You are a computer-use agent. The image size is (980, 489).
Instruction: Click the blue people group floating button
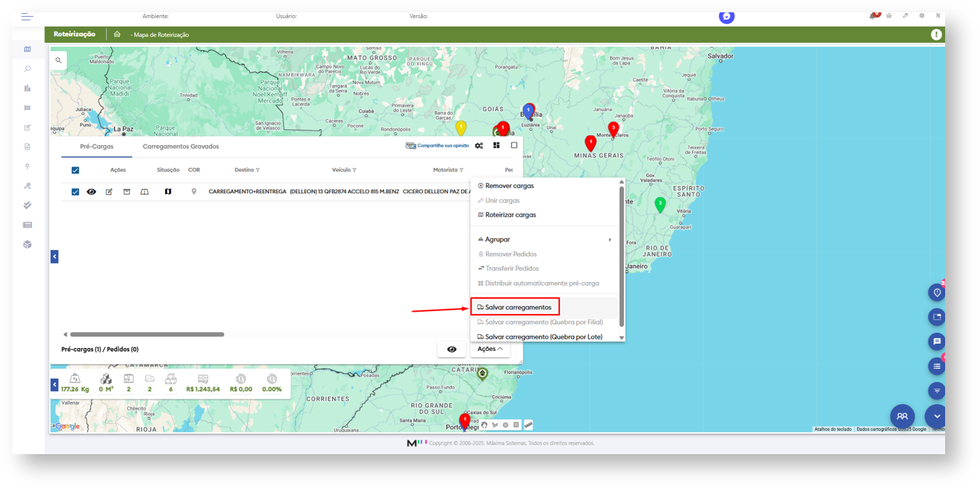pos(902,416)
